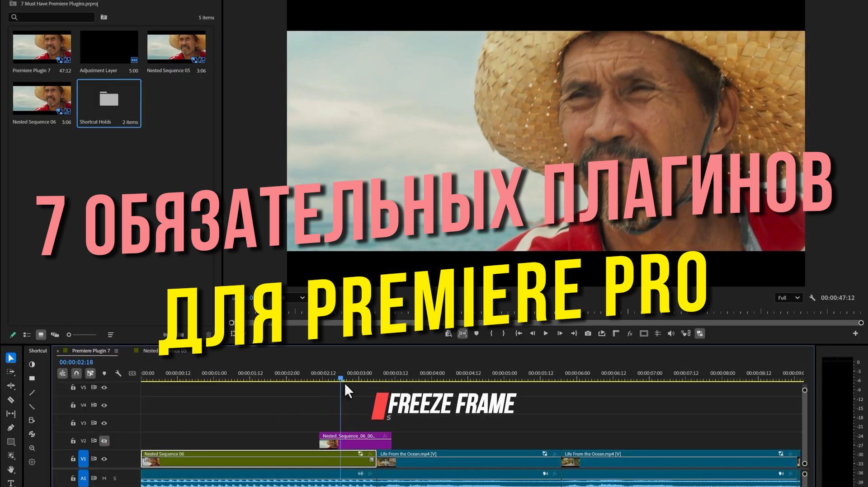This screenshot has width=868, height=487.
Task: Add a marker in the timeline header
Action: [104, 373]
